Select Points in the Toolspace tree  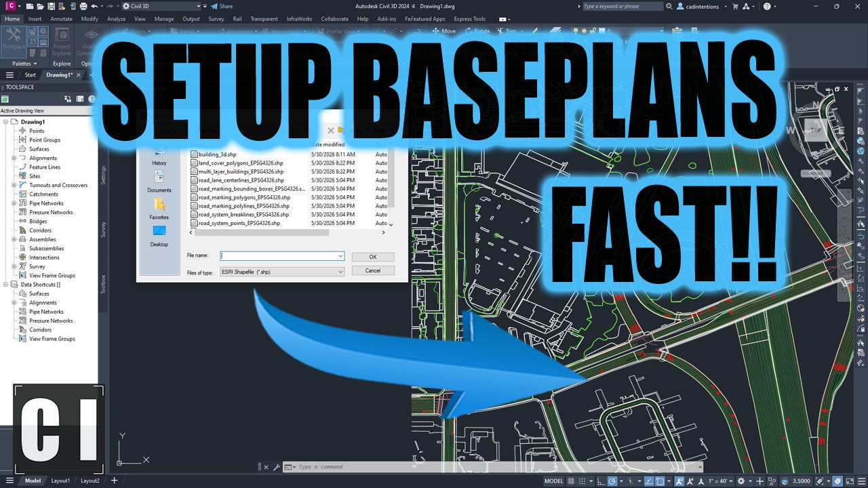coord(37,131)
